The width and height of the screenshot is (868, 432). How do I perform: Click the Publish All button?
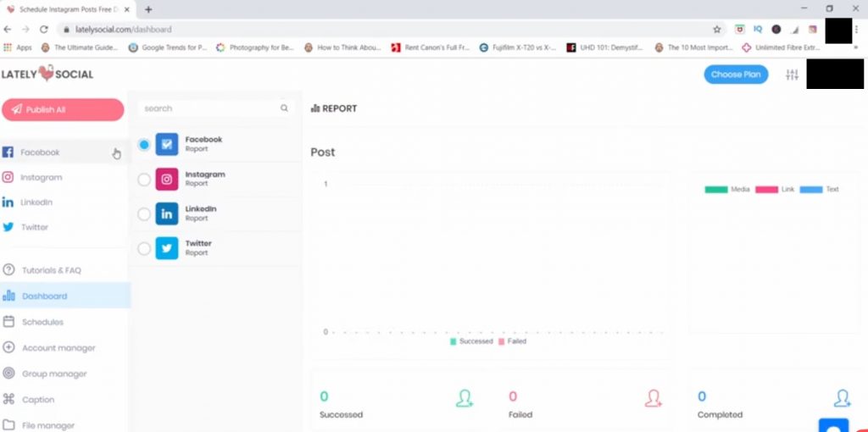point(63,109)
